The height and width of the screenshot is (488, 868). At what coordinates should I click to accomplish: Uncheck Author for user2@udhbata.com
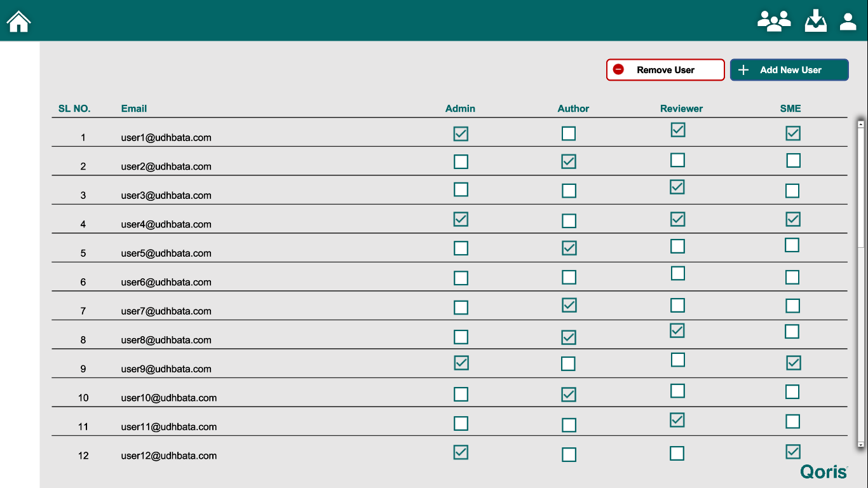569,161
